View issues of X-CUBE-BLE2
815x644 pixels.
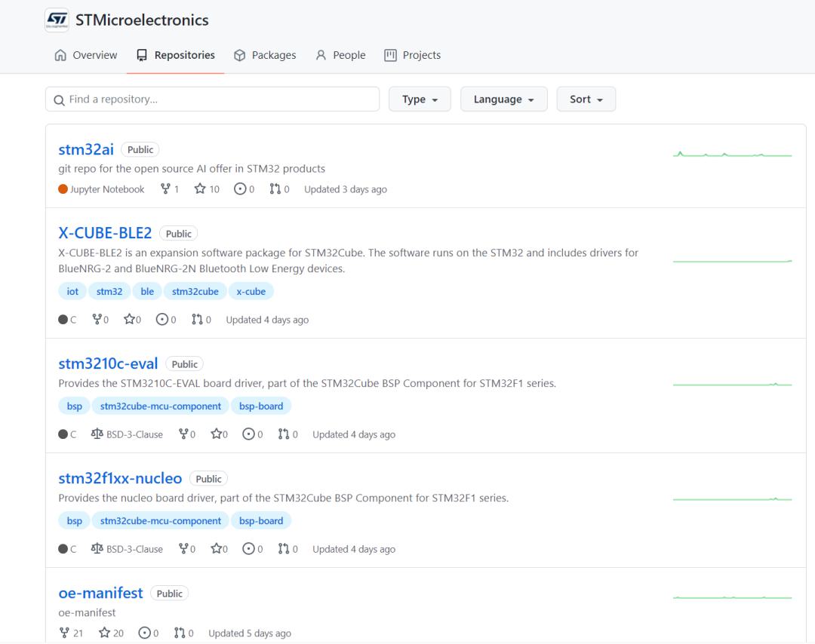tap(166, 320)
